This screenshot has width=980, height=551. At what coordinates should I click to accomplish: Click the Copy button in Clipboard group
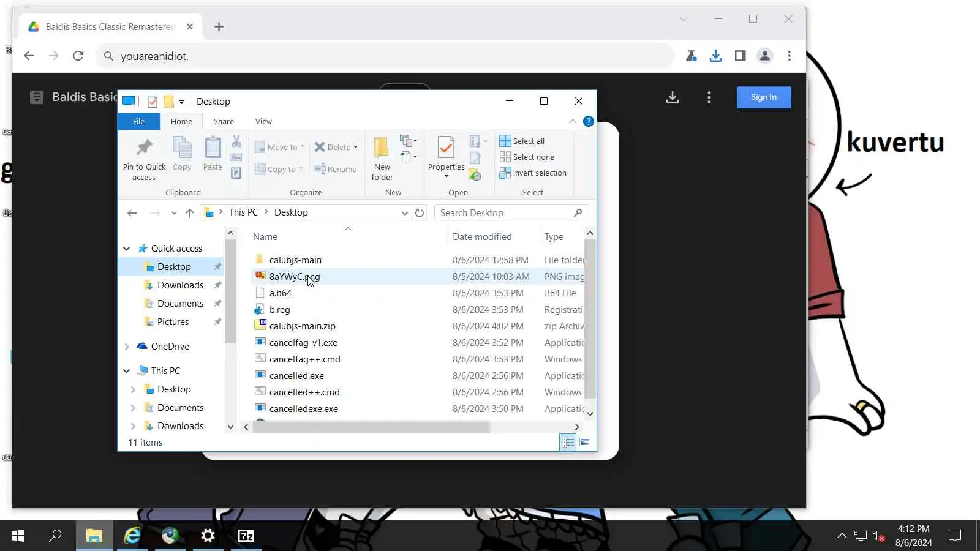pos(182,154)
